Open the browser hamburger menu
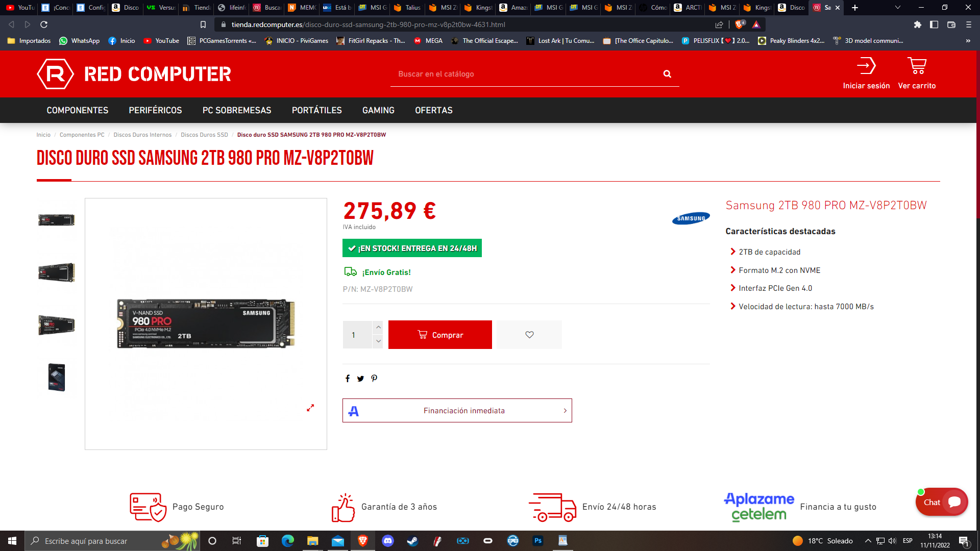Screen dimensions: 980x551 tap(969, 24)
